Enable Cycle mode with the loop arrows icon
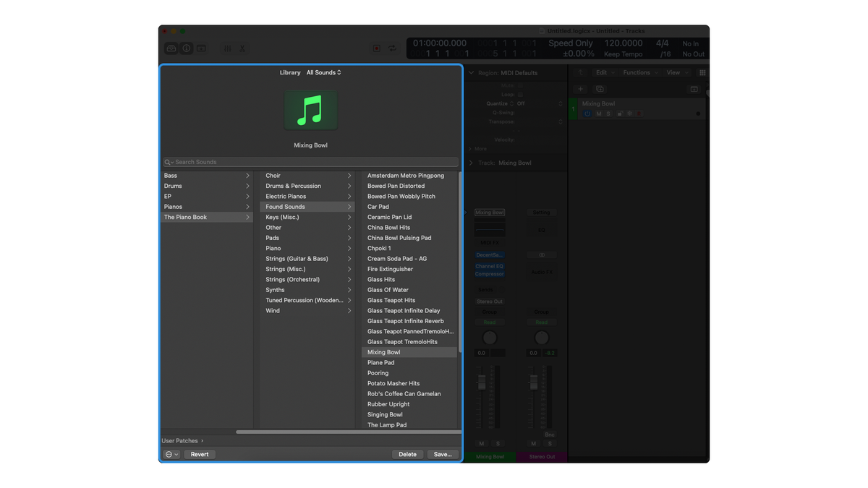This screenshot has height=488, width=868. 392,48
